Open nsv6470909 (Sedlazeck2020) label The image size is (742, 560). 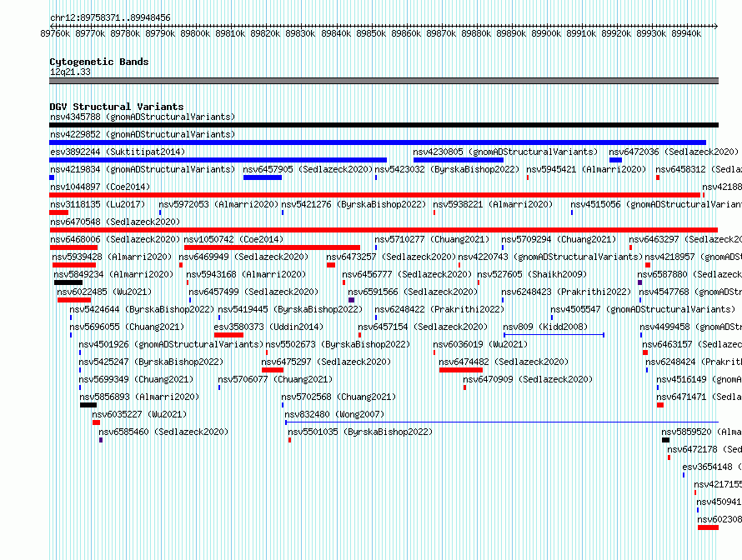click(528, 379)
